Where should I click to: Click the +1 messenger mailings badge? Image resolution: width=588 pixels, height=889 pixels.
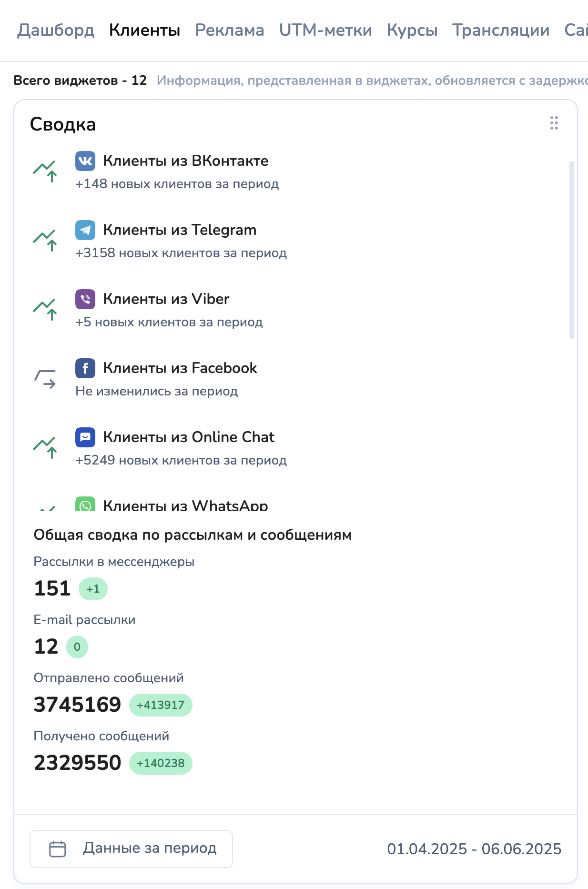93,589
